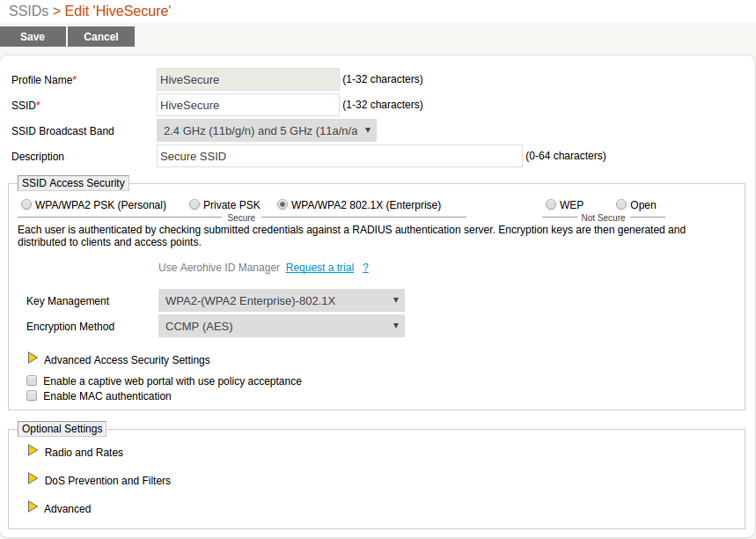The image size is (756, 539).
Task: Select the Private PSK radio option
Action: point(195,204)
